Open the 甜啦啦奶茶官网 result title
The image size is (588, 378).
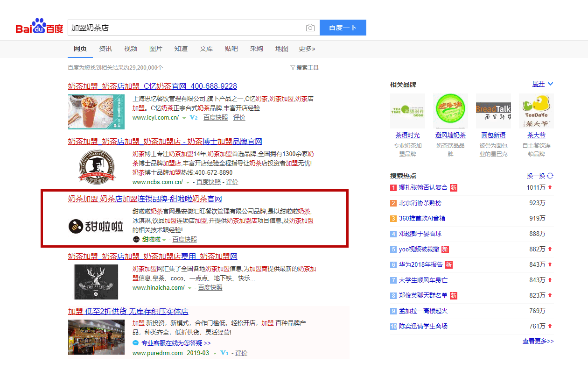tap(145, 199)
